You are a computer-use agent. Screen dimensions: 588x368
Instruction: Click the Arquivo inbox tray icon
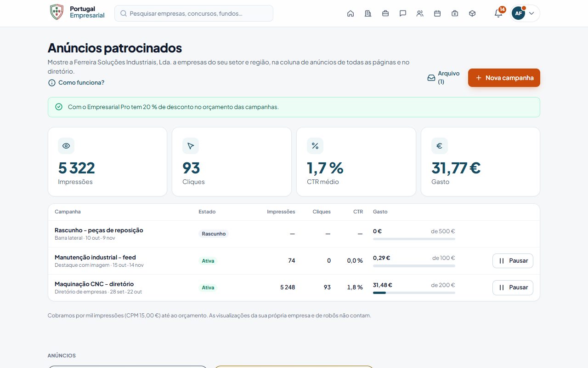[431, 78]
